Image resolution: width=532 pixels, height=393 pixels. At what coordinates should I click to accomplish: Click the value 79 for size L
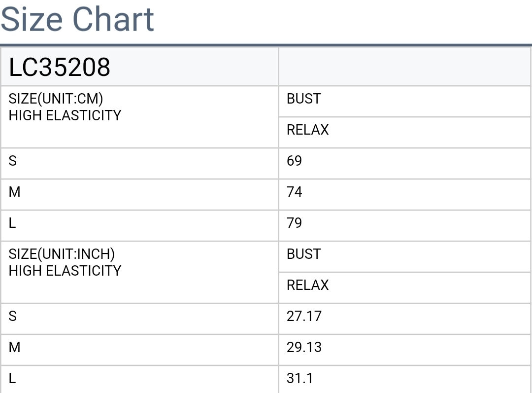(x=294, y=223)
